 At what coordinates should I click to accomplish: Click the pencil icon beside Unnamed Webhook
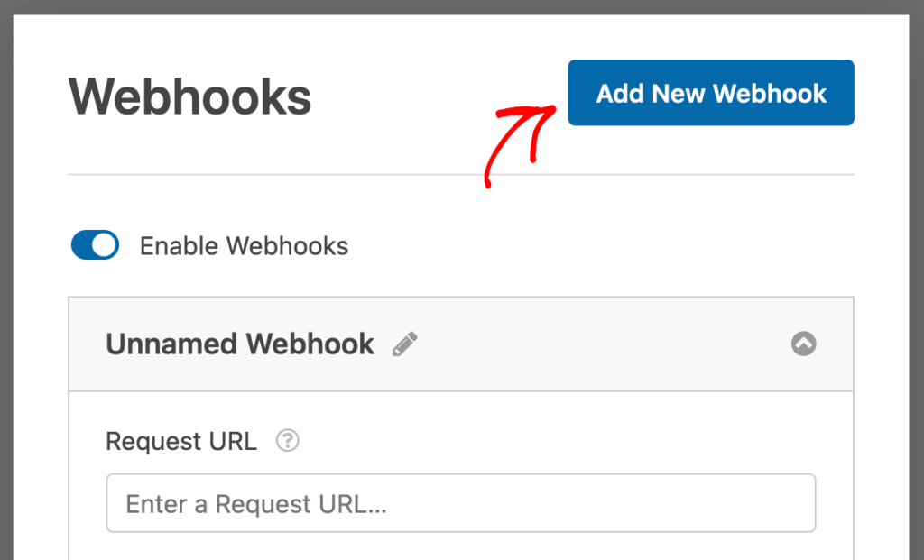click(x=405, y=343)
